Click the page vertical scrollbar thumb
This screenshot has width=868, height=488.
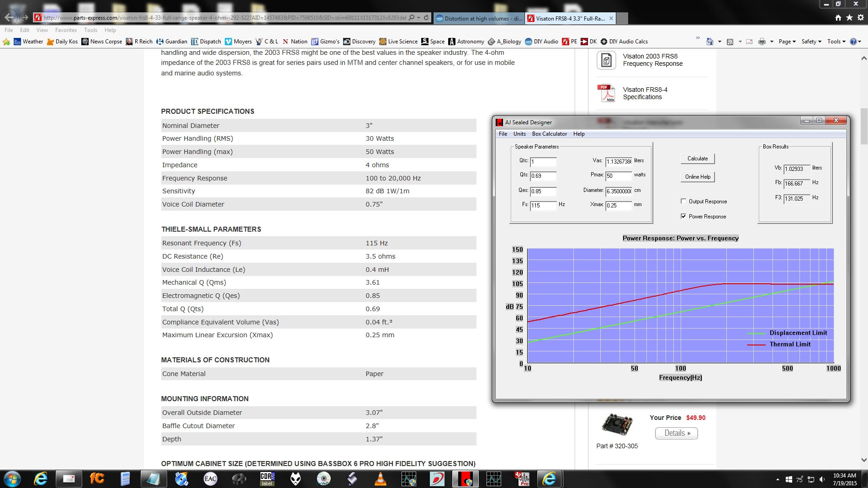[863, 126]
